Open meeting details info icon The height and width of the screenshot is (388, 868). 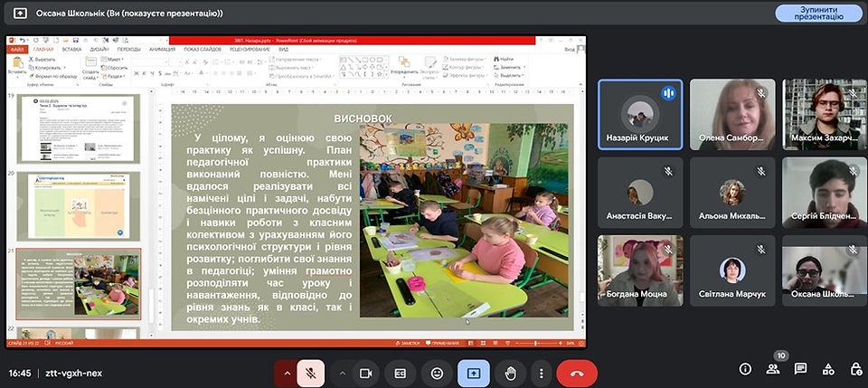745,369
